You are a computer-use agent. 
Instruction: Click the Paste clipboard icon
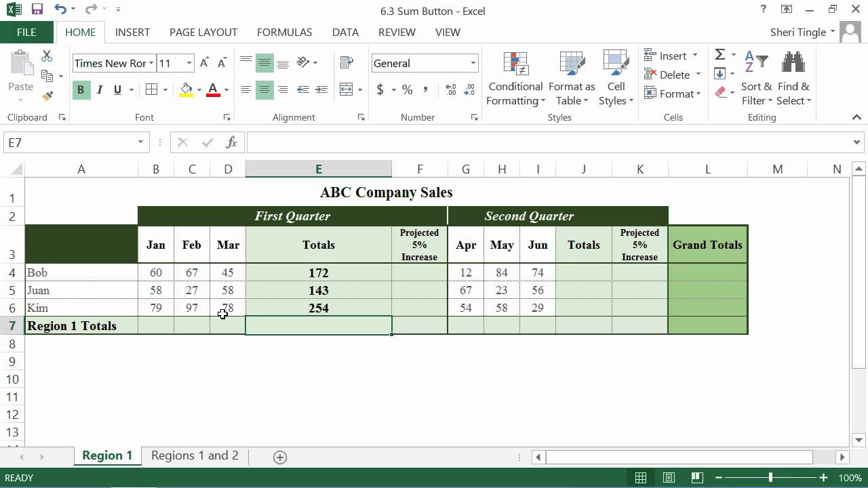point(20,64)
